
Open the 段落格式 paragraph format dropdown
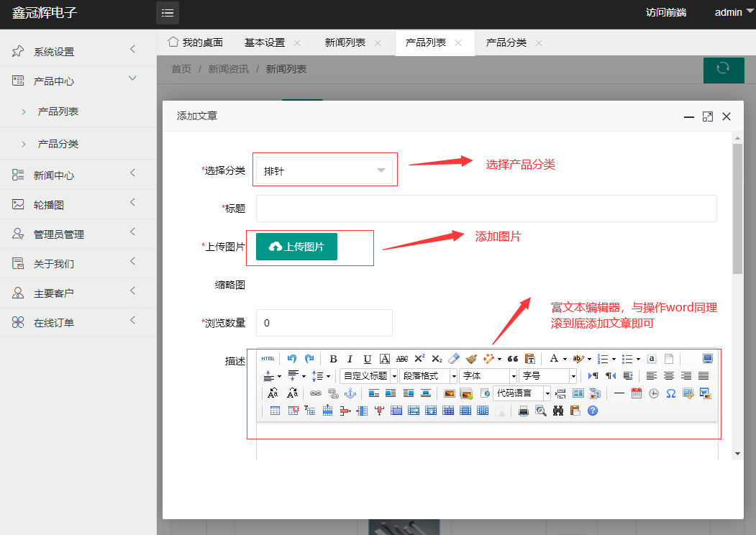click(428, 376)
